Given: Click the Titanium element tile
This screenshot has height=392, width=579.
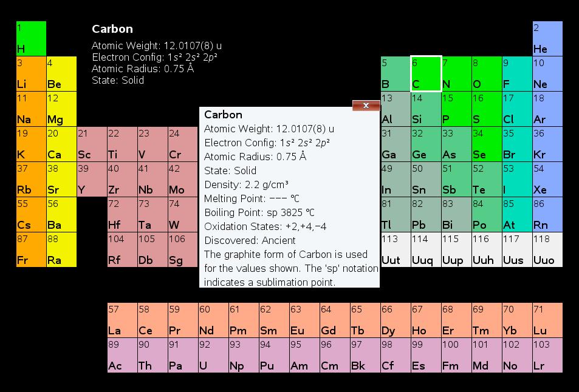Looking at the screenshot, I should coord(122,144).
